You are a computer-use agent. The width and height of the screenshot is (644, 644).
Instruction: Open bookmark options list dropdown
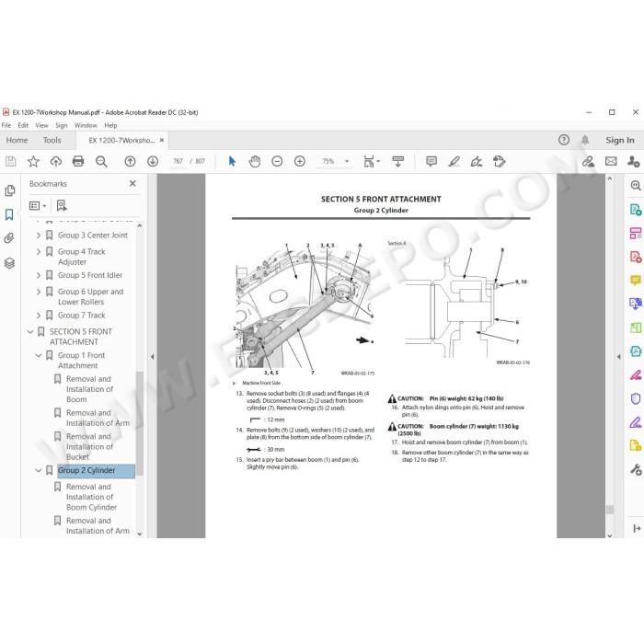pyautogui.click(x=38, y=205)
